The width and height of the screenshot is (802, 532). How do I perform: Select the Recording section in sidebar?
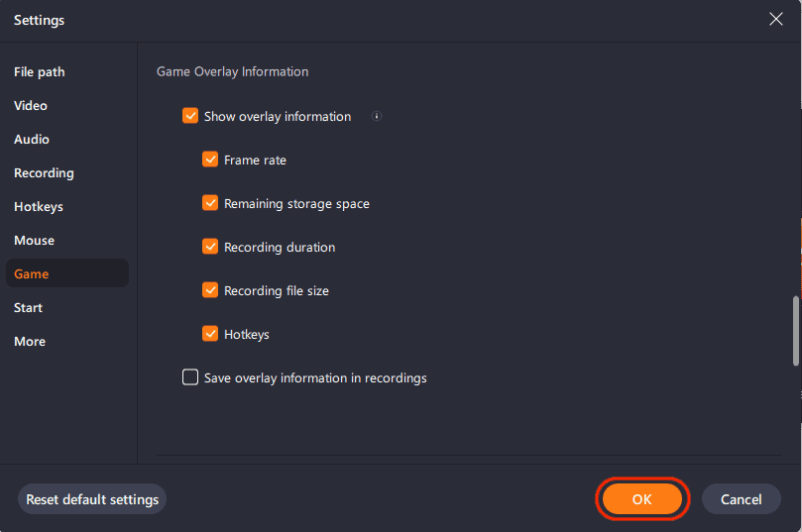44,173
